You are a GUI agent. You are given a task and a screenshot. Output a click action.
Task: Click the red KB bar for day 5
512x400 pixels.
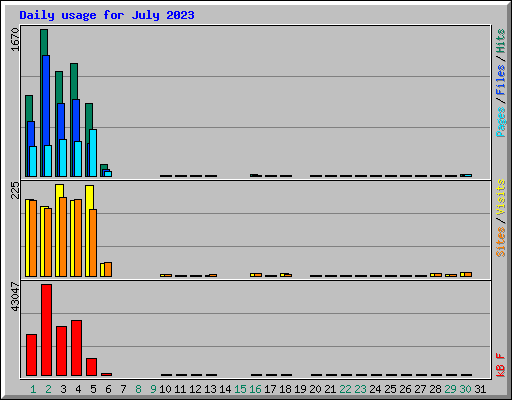click(91, 367)
